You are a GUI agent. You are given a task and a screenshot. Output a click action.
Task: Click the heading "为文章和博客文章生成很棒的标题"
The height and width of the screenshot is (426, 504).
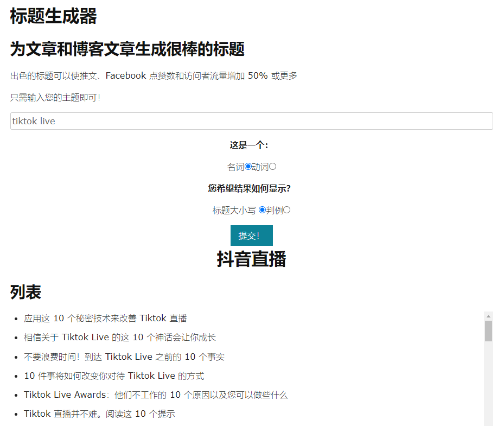(x=127, y=49)
